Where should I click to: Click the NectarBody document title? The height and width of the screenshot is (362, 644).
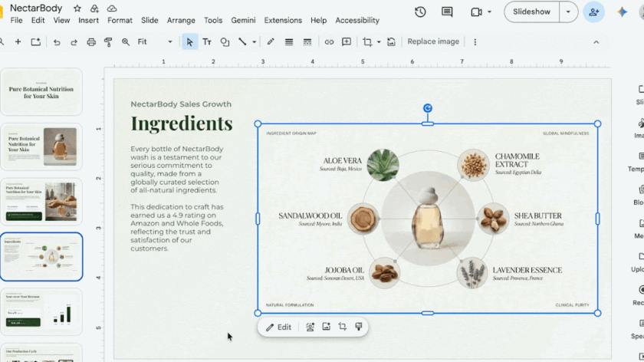[36, 8]
